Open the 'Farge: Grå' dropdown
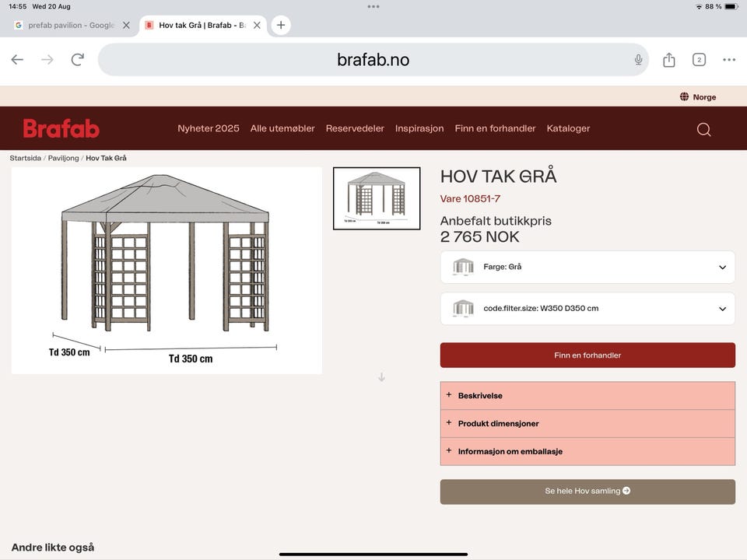The height and width of the screenshot is (560, 747). pyautogui.click(x=587, y=267)
